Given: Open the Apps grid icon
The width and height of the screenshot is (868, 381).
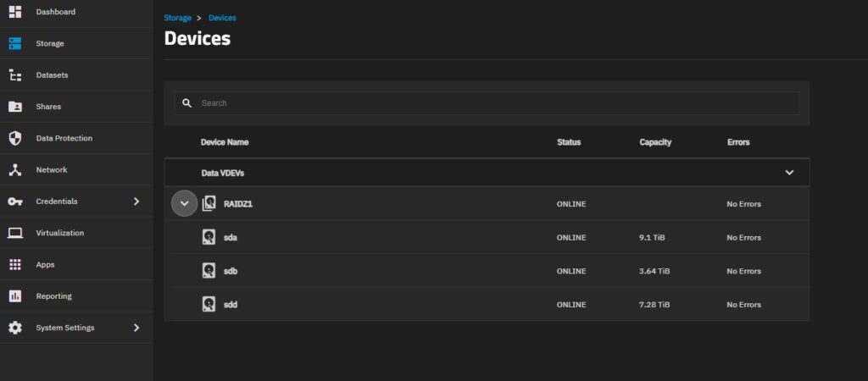Looking at the screenshot, I should point(15,264).
